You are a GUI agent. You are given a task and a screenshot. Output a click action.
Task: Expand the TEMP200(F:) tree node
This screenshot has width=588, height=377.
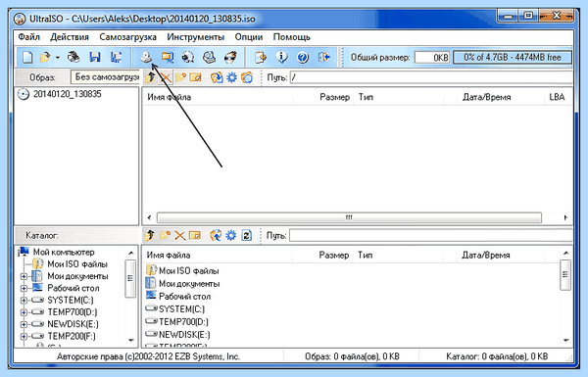[24, 337]
